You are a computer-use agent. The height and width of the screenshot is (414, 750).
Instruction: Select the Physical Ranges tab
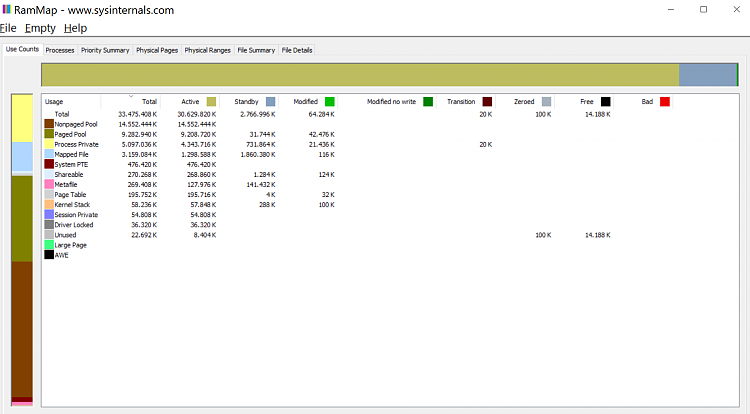[207, 50]
